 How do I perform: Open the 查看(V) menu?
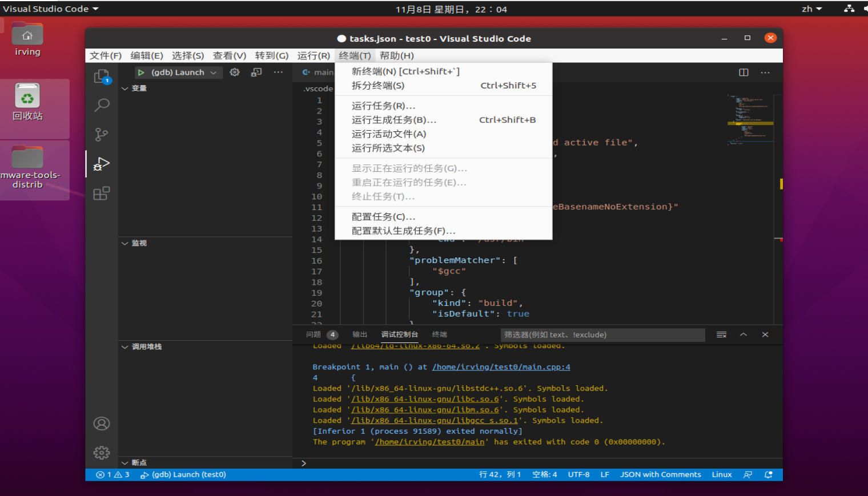click(230, 55)
